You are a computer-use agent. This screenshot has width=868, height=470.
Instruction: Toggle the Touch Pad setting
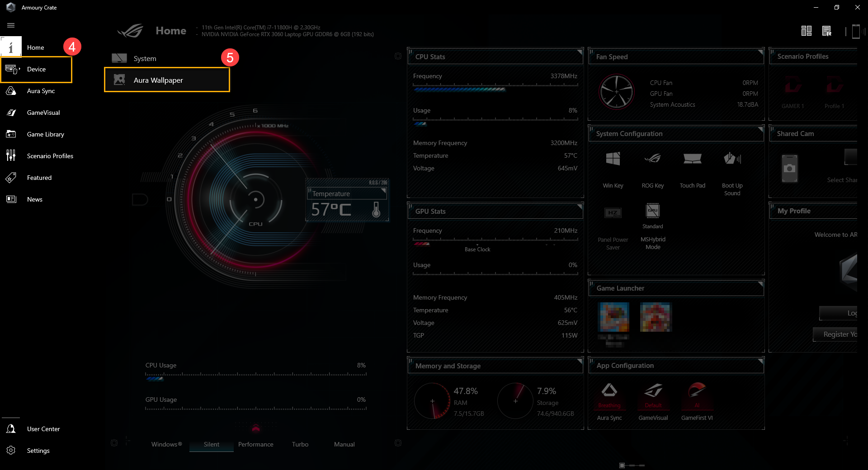coord(692,159)
